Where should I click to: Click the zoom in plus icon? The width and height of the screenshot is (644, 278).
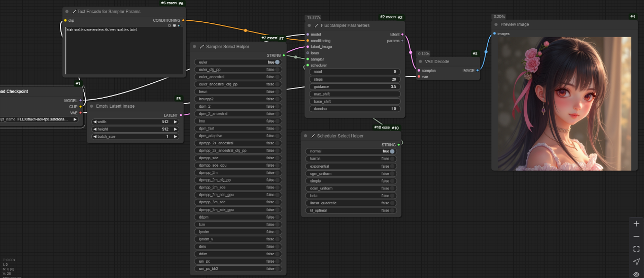tap(636, 224)
